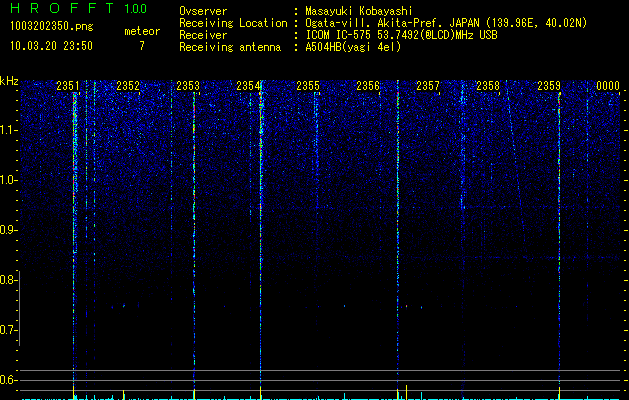Image resolution: width=629 pixels, height=400 pixels.
Task: Click the Receiving Location label
Action: [x=233, y=23]
